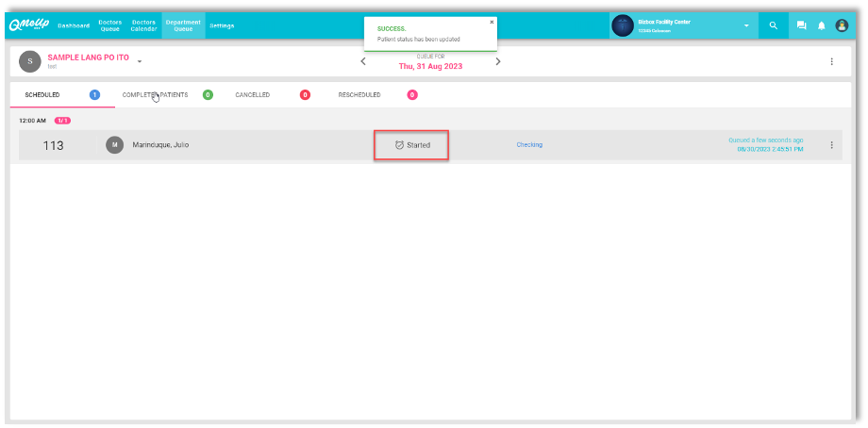This screenshot has height=428, width=868.
Task: Open the chat messages icon
Action: pos(801,25)
